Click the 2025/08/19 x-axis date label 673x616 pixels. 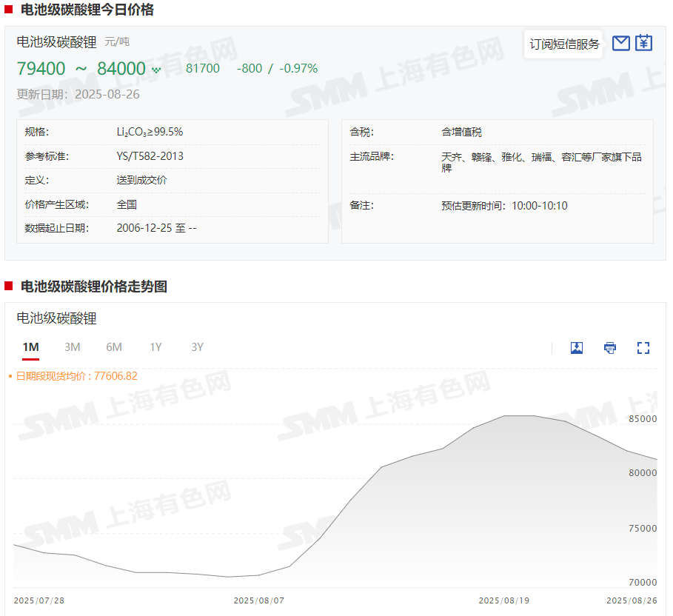point(504,600)
